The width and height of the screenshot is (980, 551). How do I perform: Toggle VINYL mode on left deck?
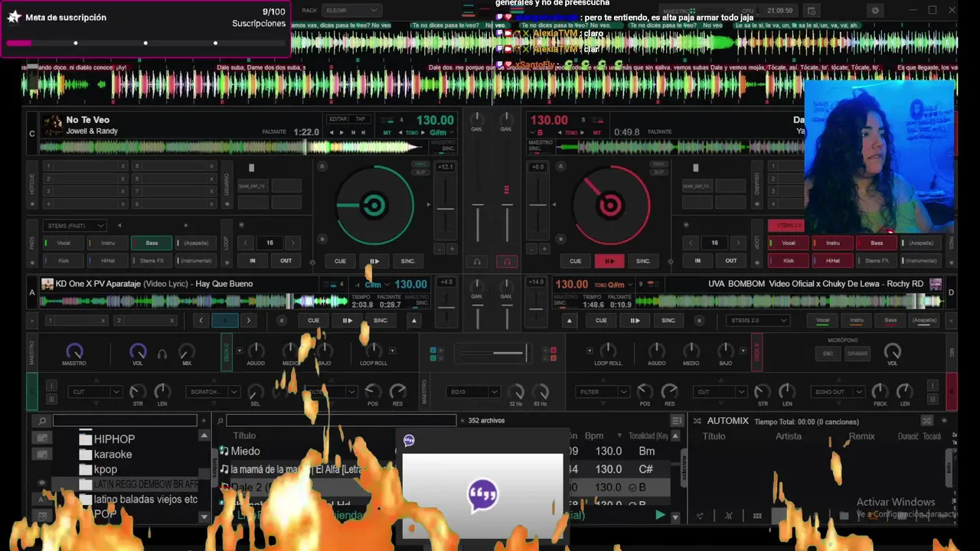pyautogui.click(x=420, y=164)
